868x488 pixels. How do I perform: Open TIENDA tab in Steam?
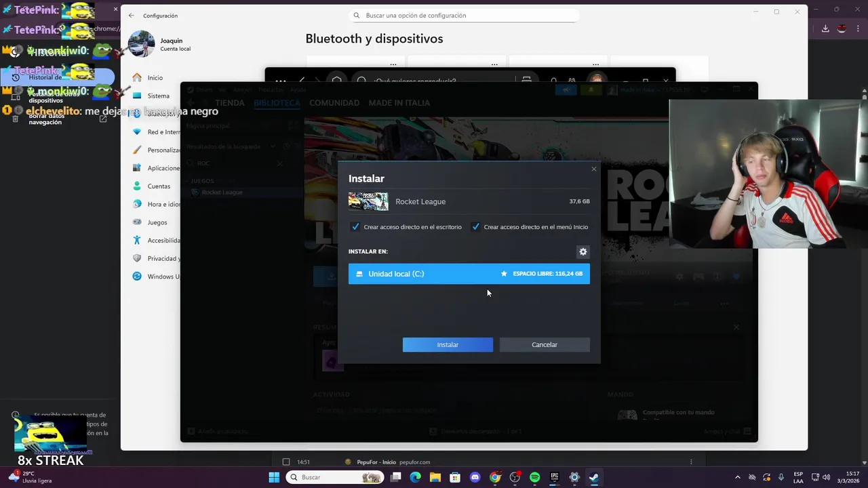coord(230,103)
